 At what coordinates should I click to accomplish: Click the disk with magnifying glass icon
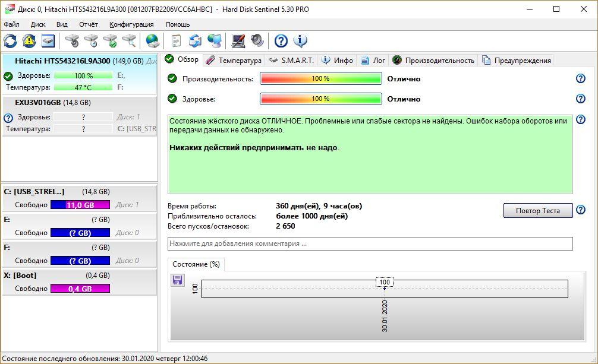tap(129, 41)
